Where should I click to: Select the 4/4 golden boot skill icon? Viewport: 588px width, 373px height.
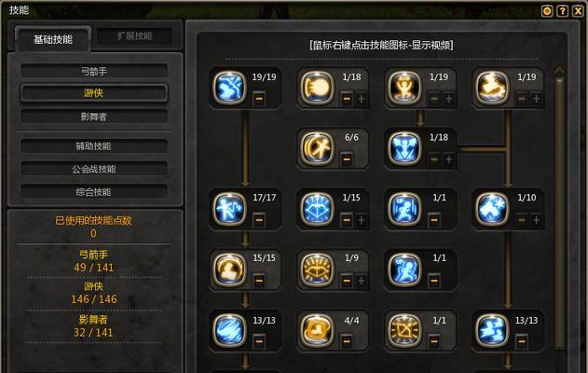[x=317, y=330]
